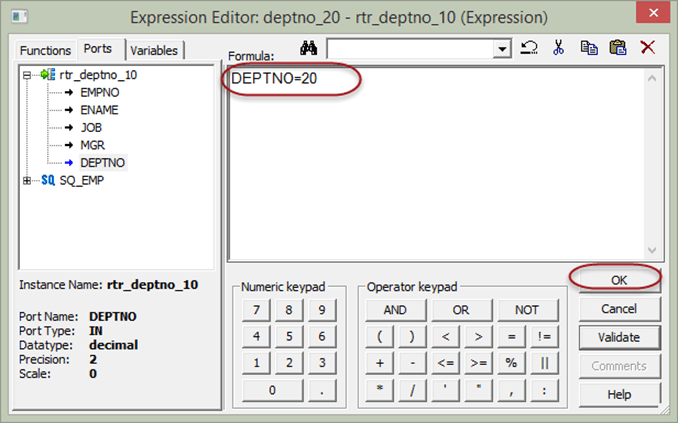Click OK to confirm expression
Viewport: 678px width, 423px height.
click(x=619, y=280)
